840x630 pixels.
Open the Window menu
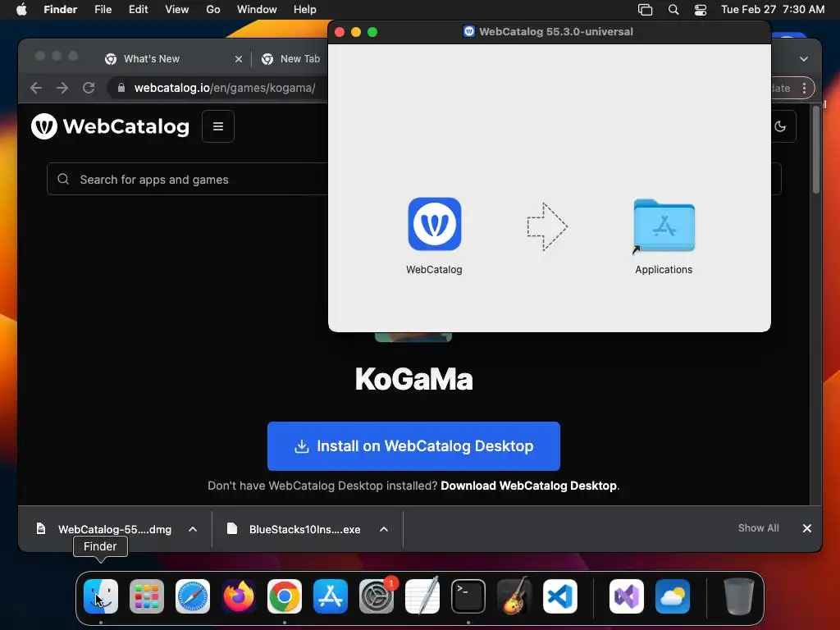click(x=257, y=10)
